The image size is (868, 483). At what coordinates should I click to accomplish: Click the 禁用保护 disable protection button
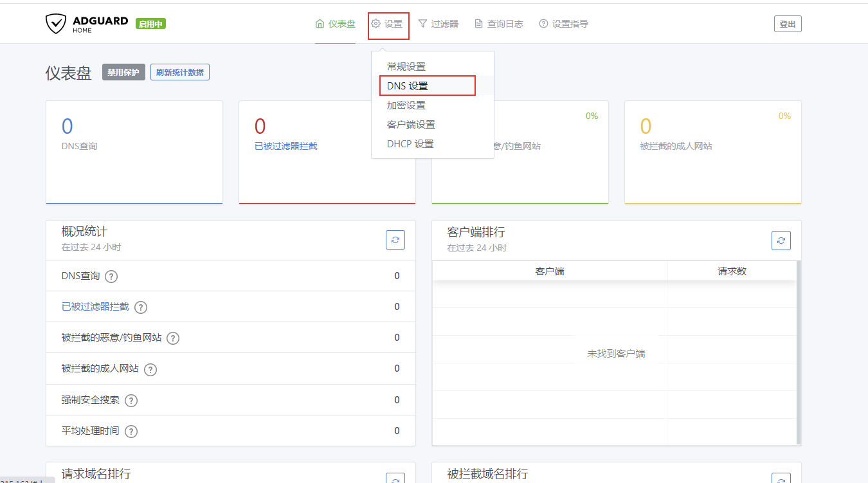tap(123, 72)
